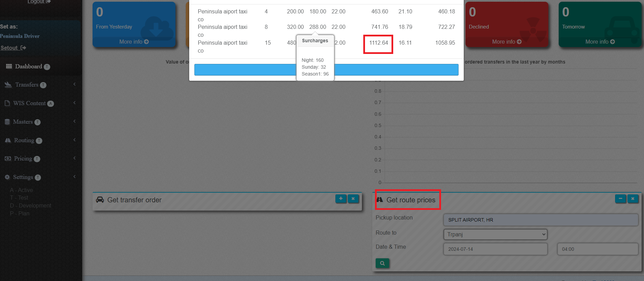Open the Settings sidebar menu
This screenshot has height=281, width=644.
[23, 177]
